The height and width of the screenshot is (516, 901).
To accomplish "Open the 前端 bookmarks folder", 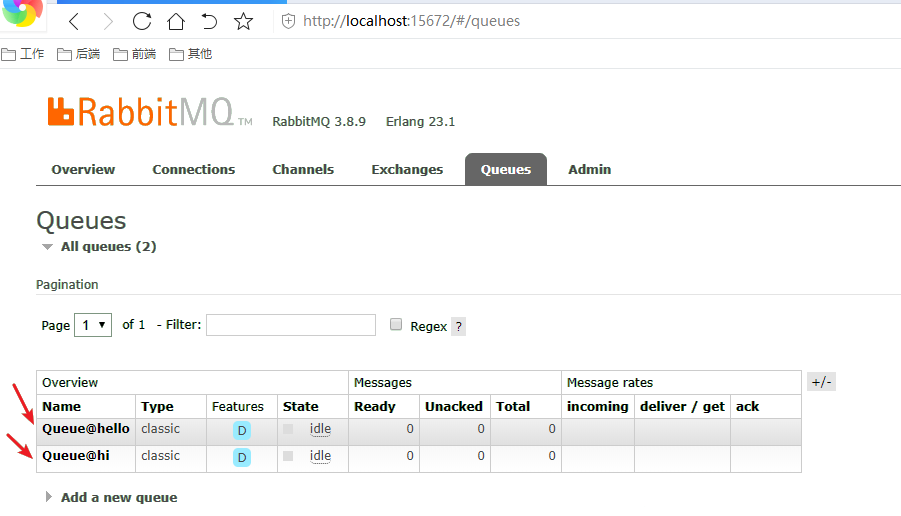I will tap(134, 54).
